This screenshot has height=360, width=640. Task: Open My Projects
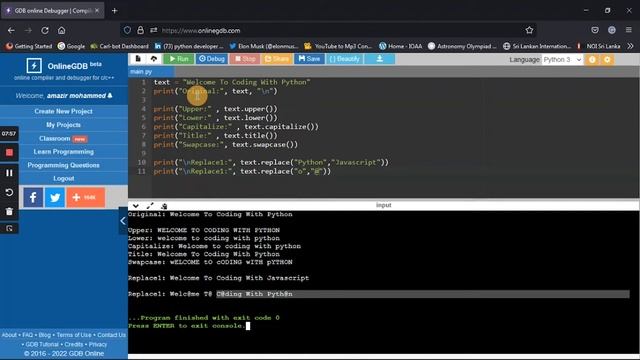coord(63,124)
